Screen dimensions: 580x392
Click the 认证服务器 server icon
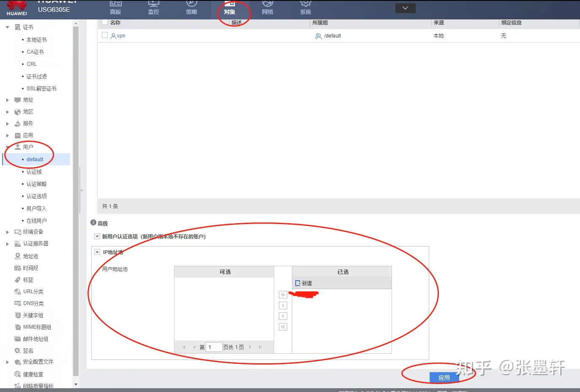[x=18, y=244]
